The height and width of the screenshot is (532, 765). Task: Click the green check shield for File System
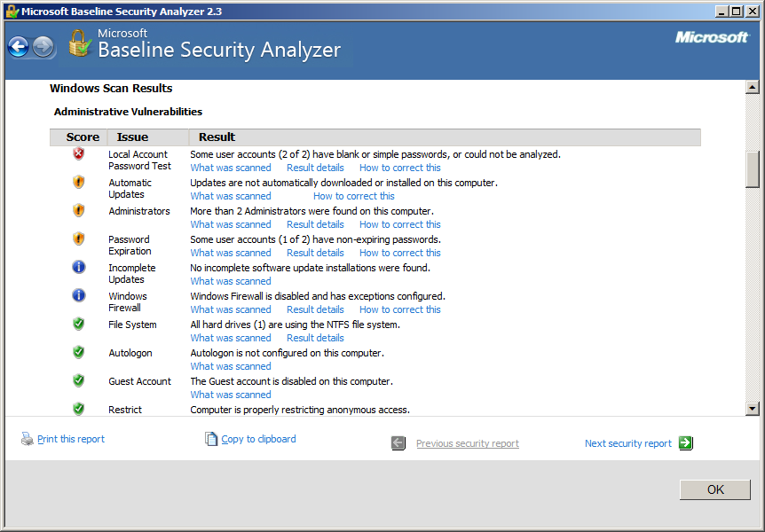tap(79, 324)
